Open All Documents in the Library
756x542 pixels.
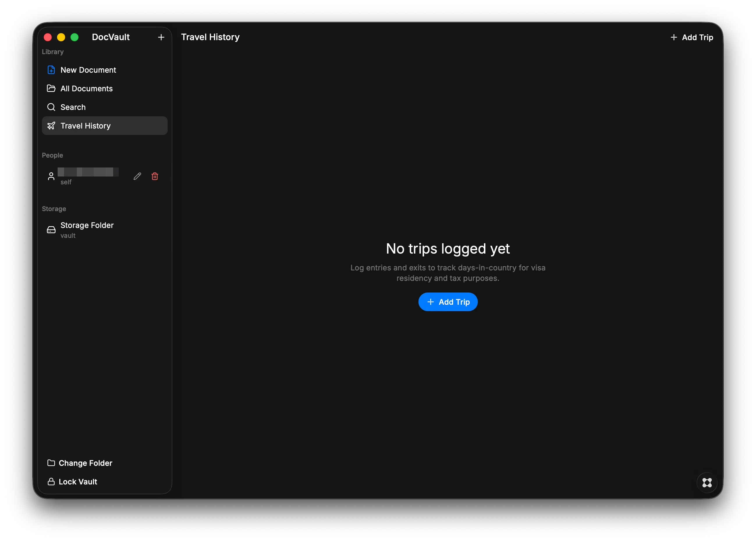pyautogui.click(x=105, y=89)
